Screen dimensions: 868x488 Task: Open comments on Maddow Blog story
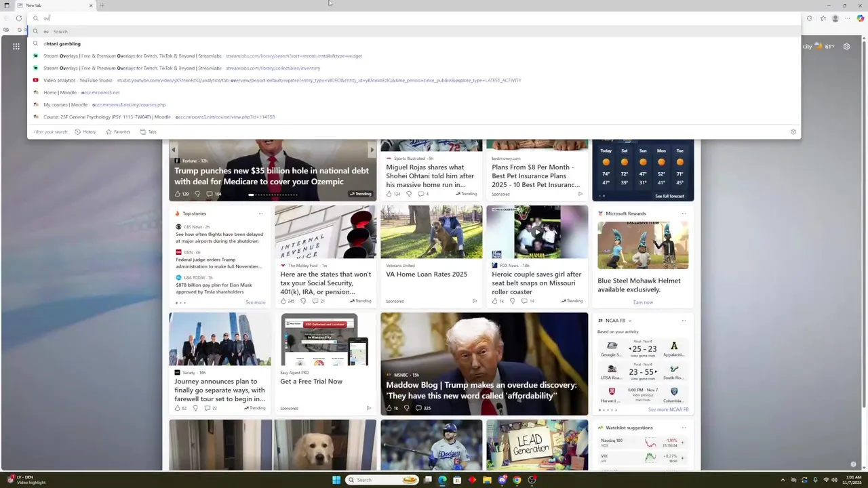(423, 408)
